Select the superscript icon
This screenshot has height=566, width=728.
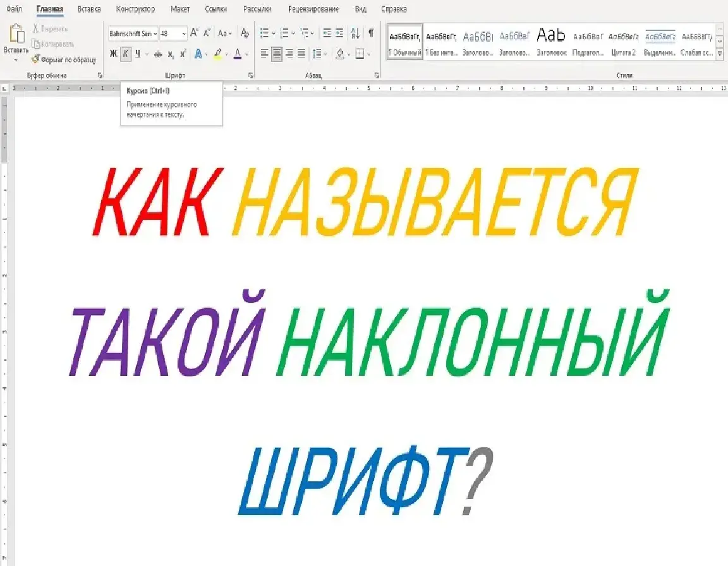tap(181, 54)
